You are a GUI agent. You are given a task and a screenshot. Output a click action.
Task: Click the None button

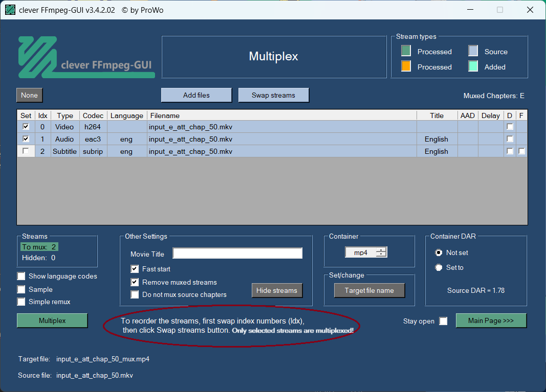[x=30, y=95]
